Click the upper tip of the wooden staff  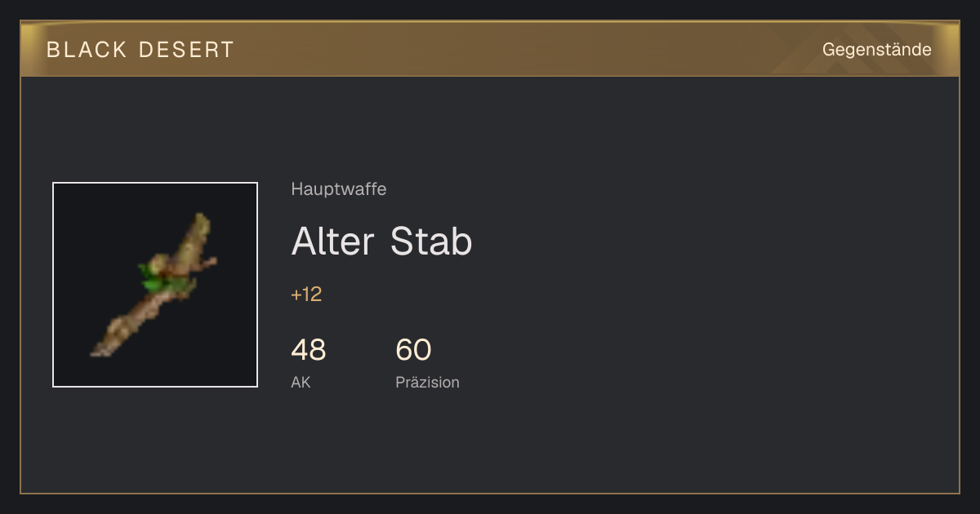200,222
